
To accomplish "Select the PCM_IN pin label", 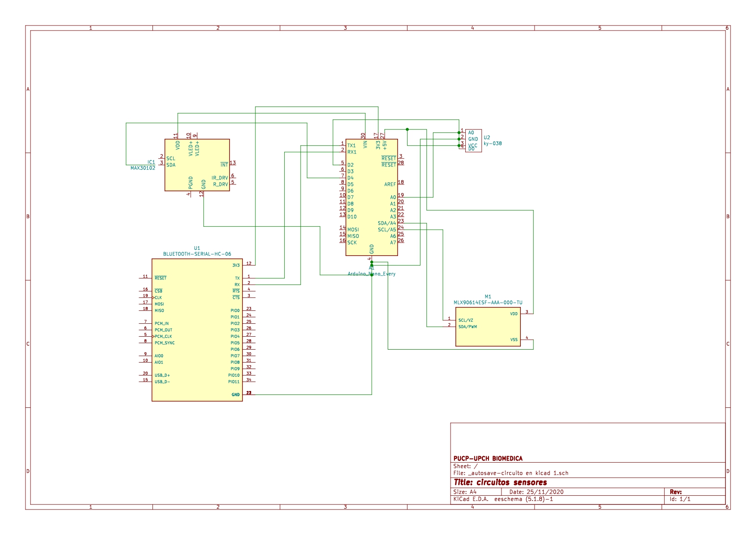I will click(x=162, y=324).
